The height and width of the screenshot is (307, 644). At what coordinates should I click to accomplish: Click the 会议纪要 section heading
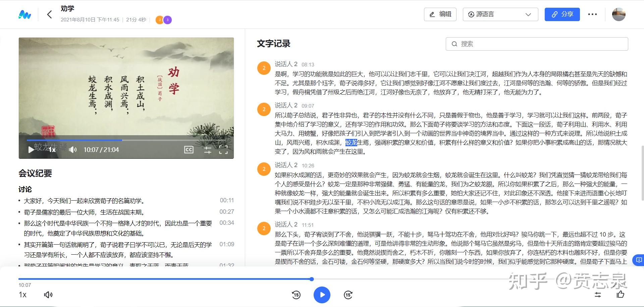(35, 173)
